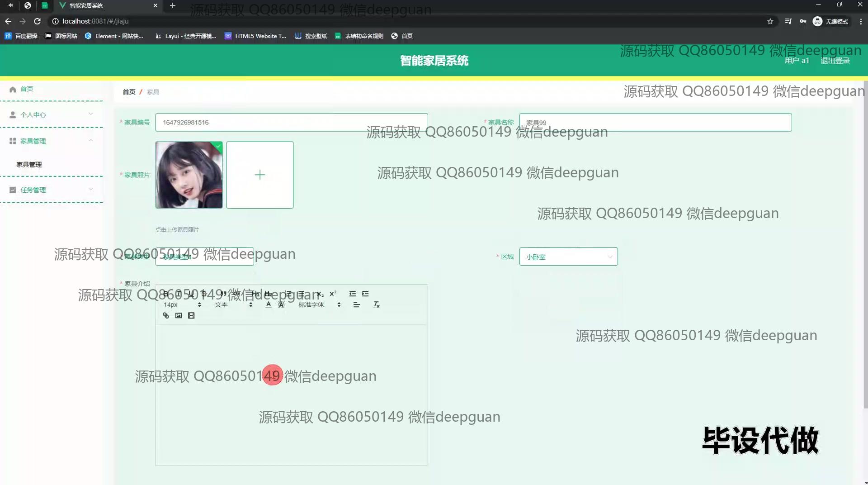Toggle bold formatting in the editor
The height and width of the screenshot is (485, 868).
165,294
